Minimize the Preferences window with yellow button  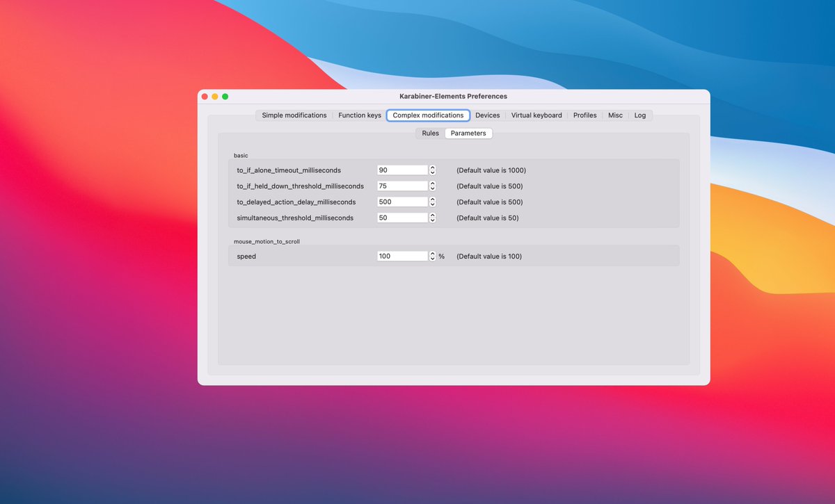pos(215,97)
